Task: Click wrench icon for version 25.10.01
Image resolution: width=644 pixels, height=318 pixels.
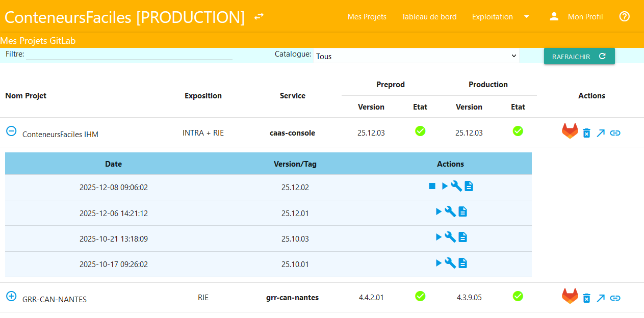Action: 450,263
